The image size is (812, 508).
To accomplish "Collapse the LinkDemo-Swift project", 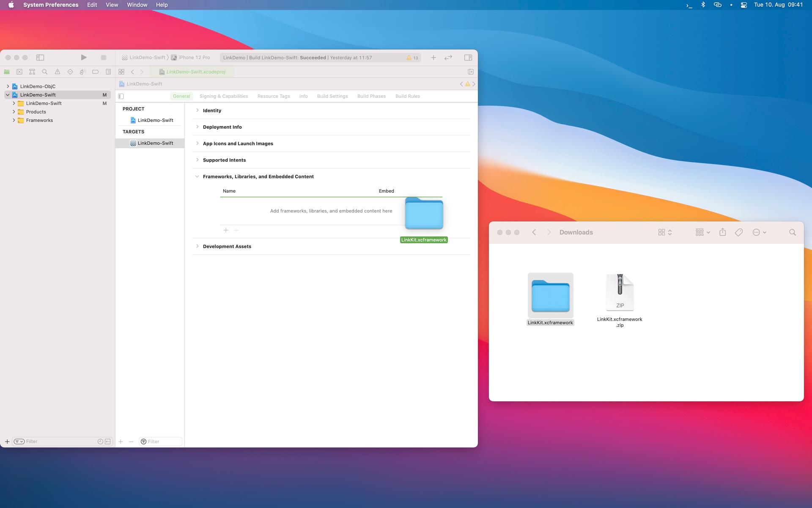I will [x=8, y=95].
